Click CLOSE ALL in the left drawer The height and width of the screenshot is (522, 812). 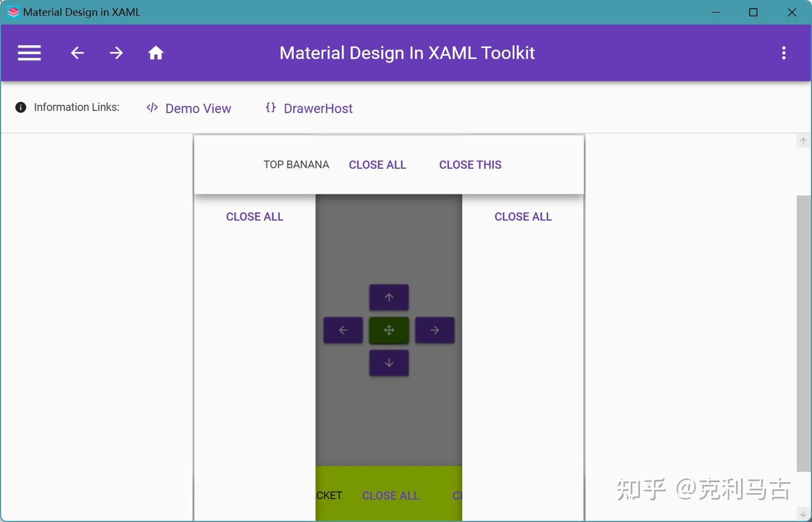pyautogui.click(x=255, y=216)
